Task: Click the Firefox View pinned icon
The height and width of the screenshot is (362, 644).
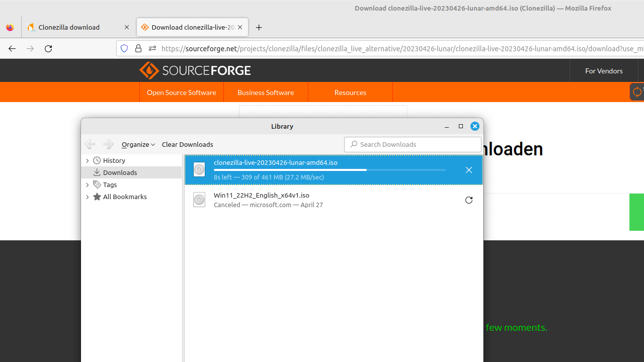Action: pos(10,28)
